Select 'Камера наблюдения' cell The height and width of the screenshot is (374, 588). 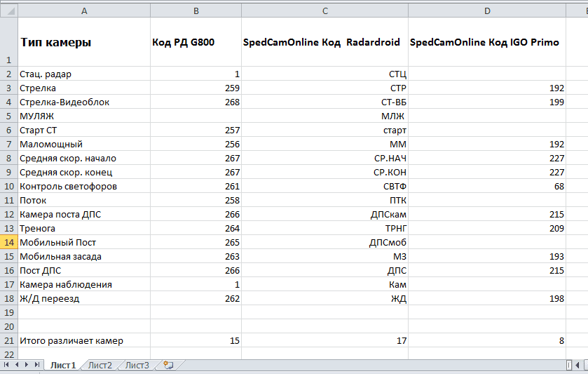pos(84,285)
